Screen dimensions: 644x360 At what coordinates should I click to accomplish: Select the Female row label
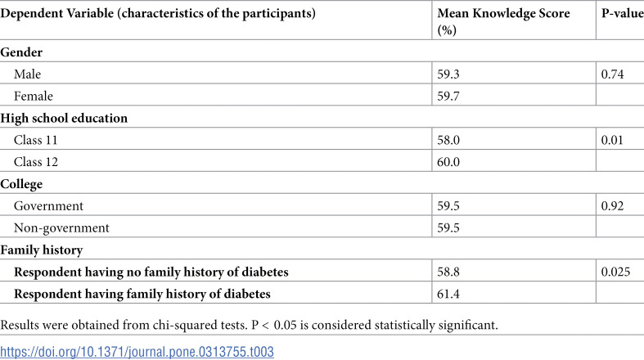34,96
